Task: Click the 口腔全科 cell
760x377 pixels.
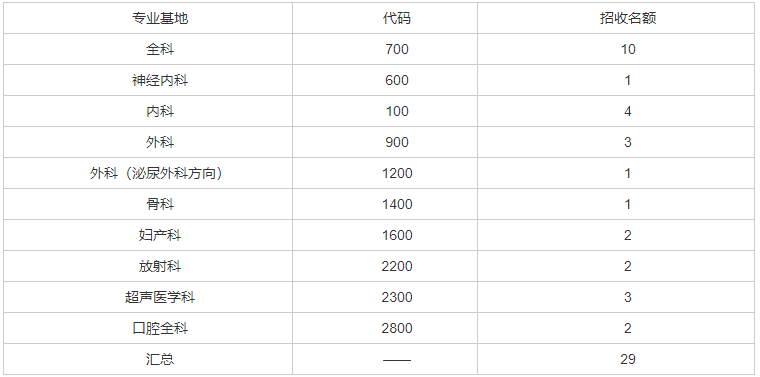Action: pos(160,329)
